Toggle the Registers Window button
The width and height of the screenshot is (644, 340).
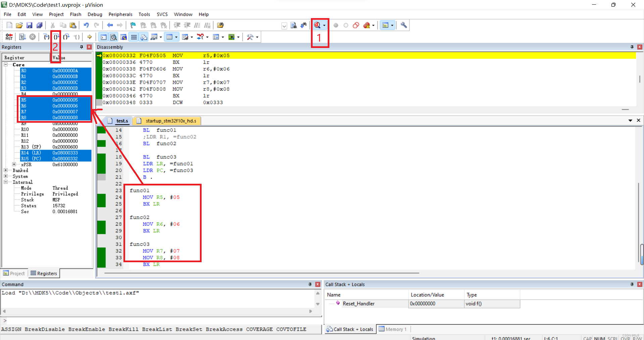click(x=134, y=37)
